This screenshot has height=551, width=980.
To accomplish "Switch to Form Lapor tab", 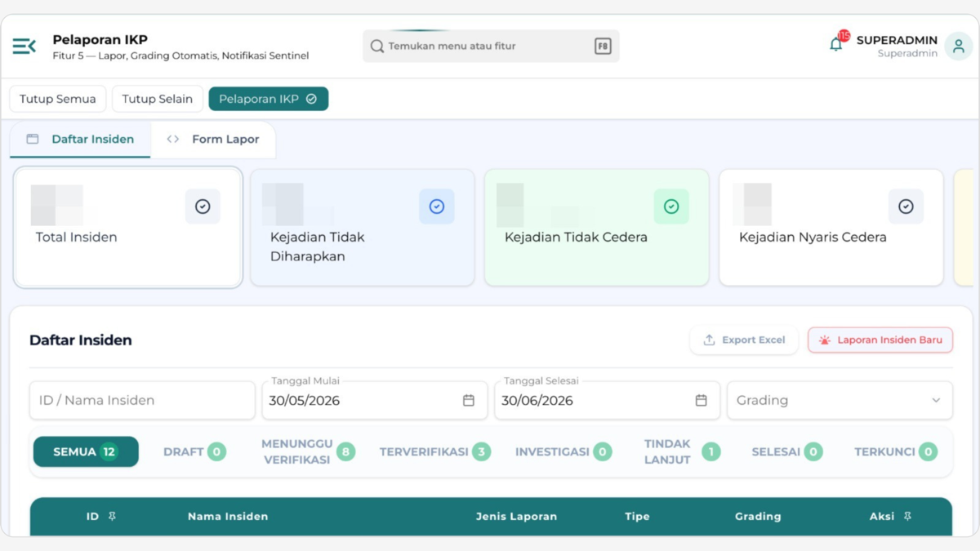I will click(212, 140).
